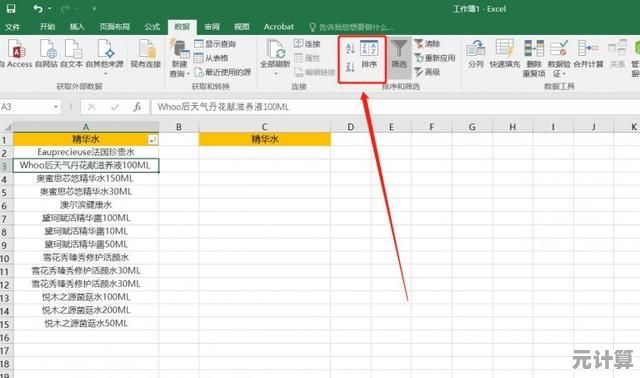Screen dimensions: 640x378
Task: Click the Cancel (X) formula bar button
Action: 91,107
